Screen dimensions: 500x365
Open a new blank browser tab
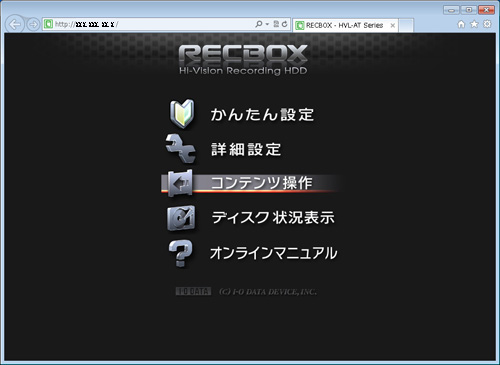406,25
